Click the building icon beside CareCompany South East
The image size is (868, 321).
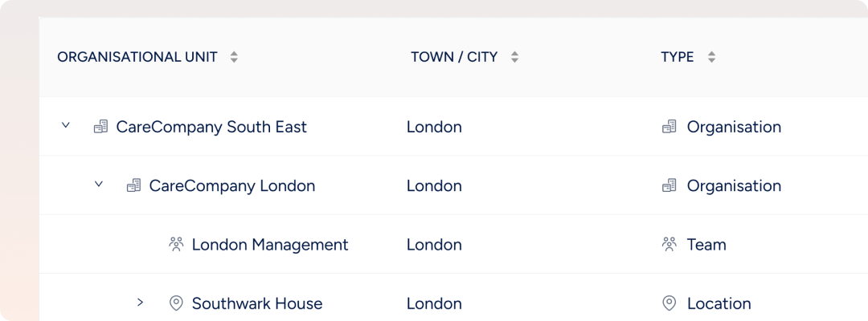[100, 127]
